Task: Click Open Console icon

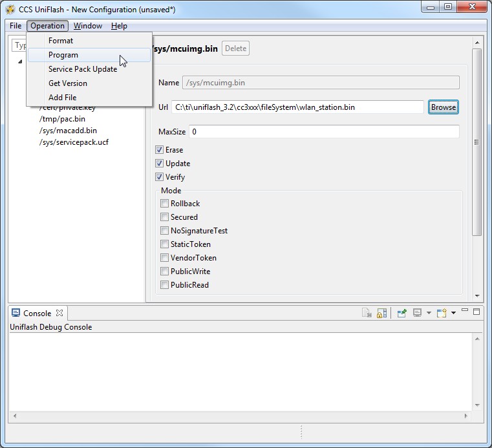Action: point(442,313)
